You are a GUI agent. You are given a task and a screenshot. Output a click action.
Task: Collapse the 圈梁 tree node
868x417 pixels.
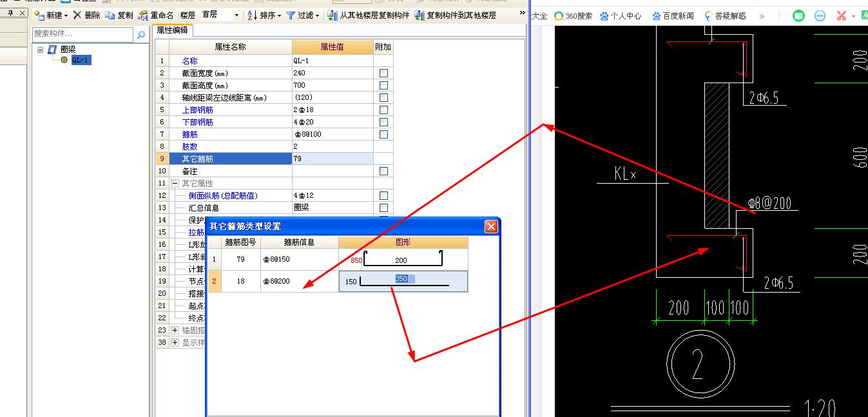point(40,49)
